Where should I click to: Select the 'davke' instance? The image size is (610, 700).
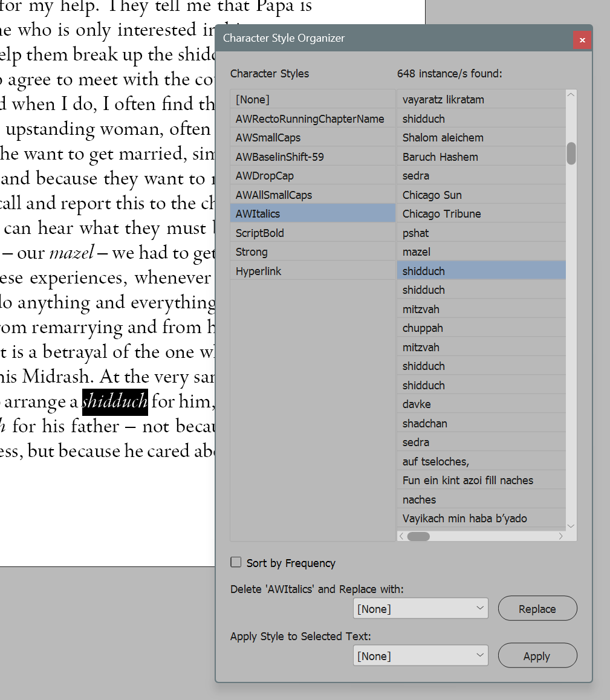[481, 404]
